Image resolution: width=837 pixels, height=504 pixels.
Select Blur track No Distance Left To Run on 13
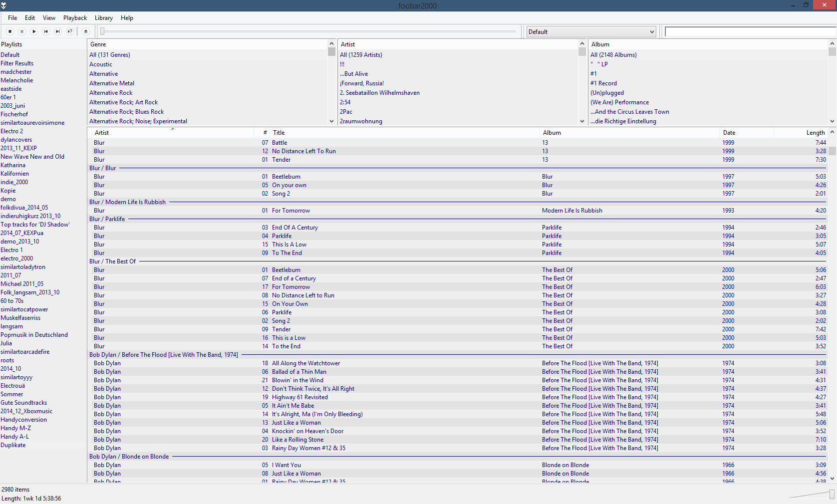click(x=458, y=151)
